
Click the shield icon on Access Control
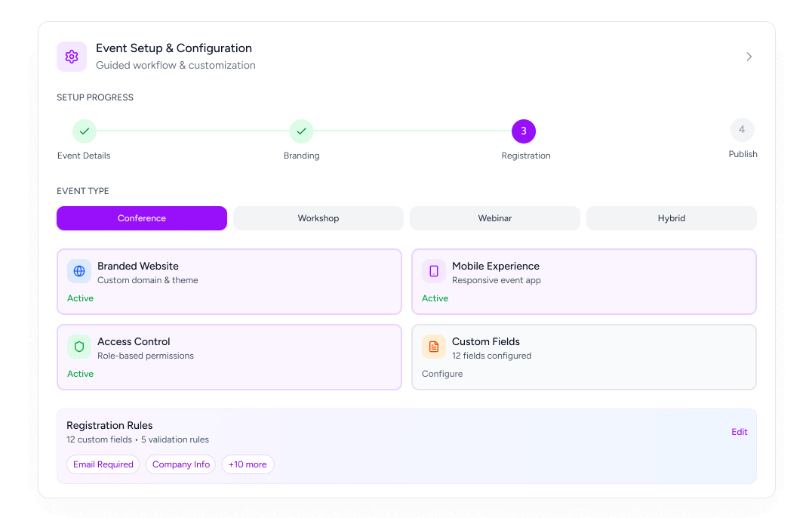tap(79, 347)
